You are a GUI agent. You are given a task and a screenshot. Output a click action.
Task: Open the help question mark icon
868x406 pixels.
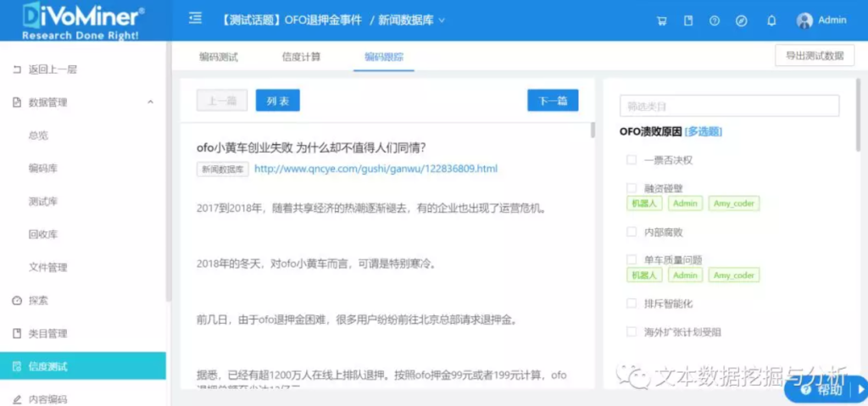(715, 20)
